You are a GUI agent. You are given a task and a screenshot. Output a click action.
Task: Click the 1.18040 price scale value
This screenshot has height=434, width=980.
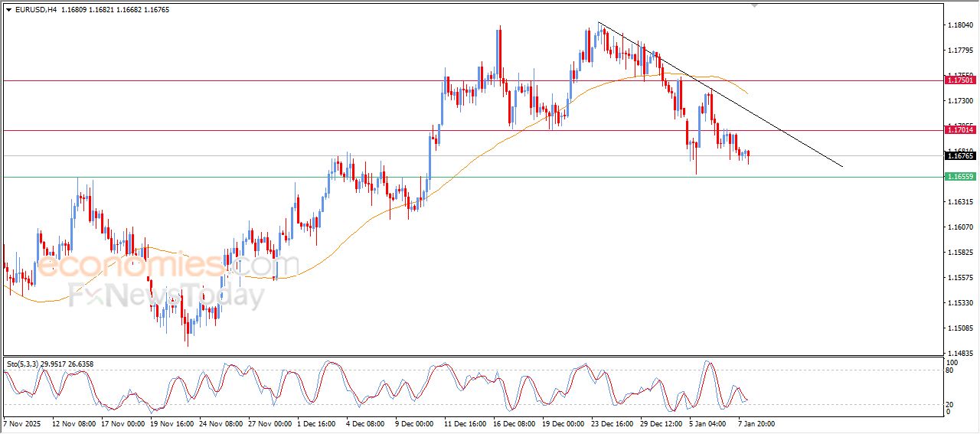pos(961,25)
